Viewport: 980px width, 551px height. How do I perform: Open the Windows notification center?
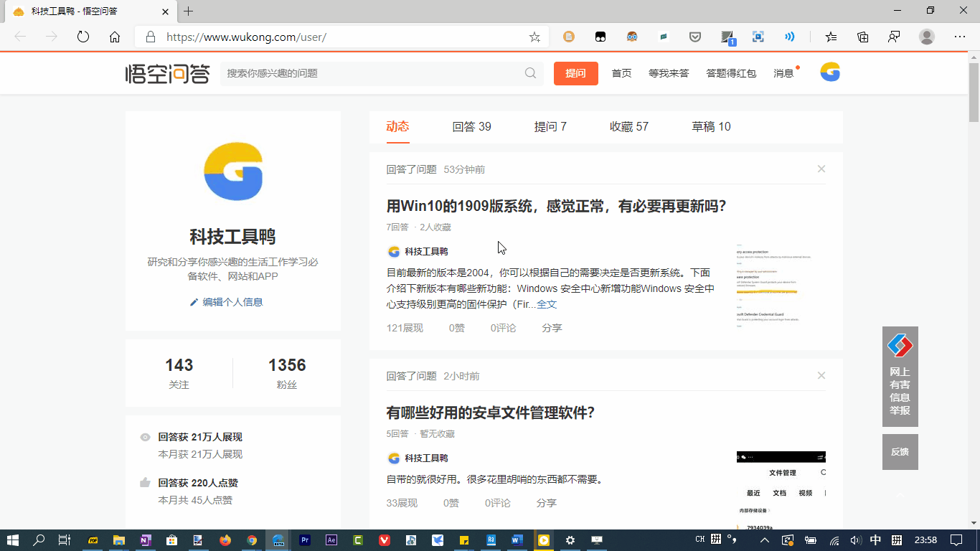click(x=956, y=540)
